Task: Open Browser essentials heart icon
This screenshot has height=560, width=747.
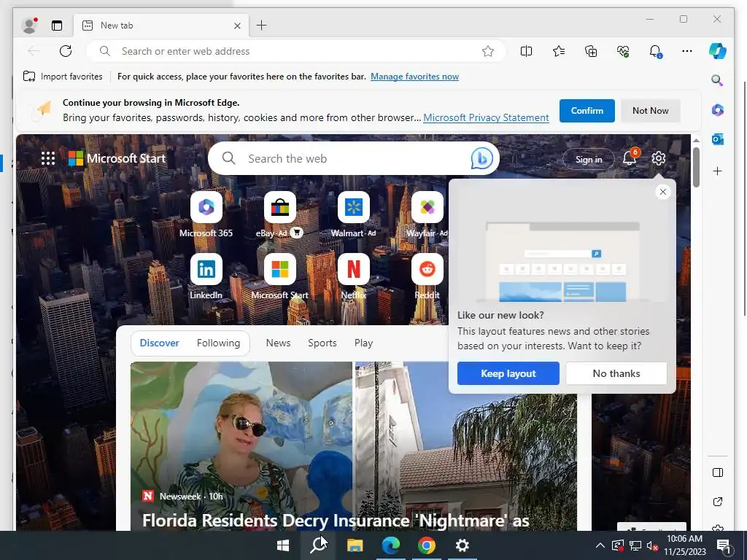Action: (x=623, y=51)
